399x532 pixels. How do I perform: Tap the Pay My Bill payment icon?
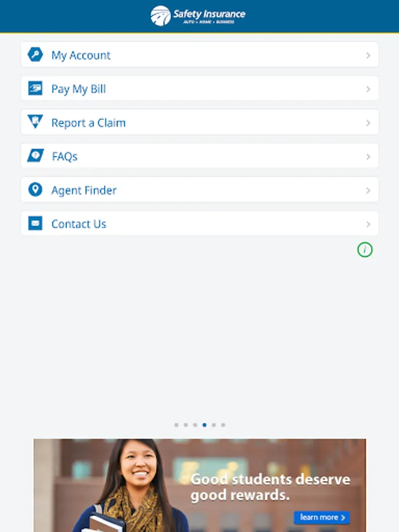(x=35, y=88)
